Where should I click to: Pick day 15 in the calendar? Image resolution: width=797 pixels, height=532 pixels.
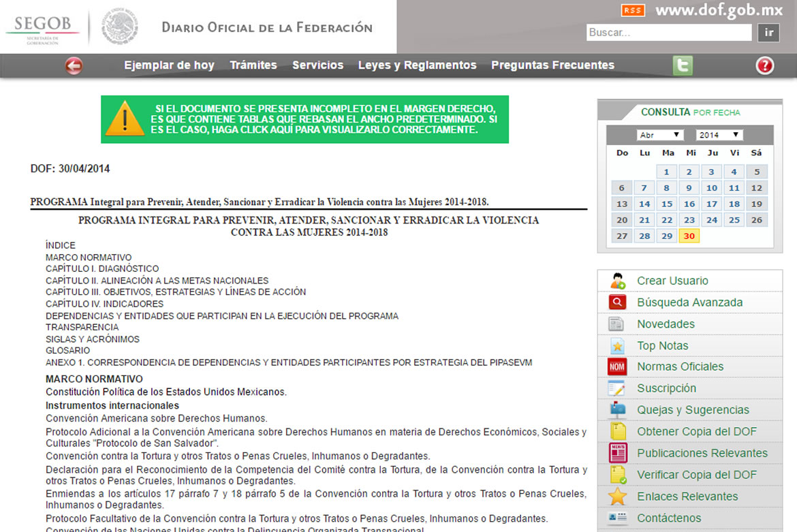click(667, 204)
